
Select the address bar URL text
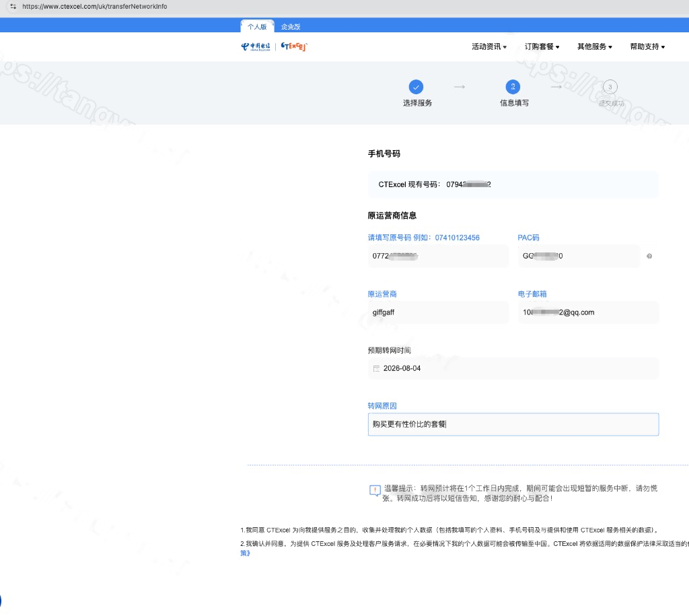[x=94, y=7]
